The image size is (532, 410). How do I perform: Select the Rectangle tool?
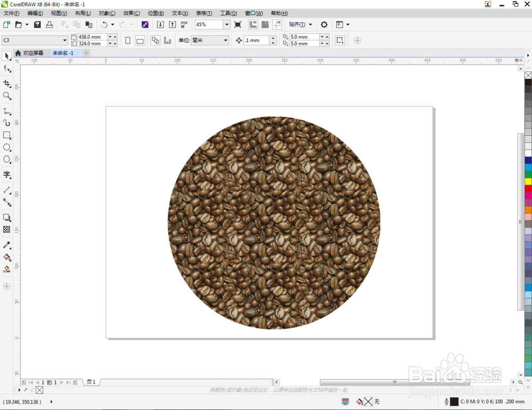pos(7,135)
